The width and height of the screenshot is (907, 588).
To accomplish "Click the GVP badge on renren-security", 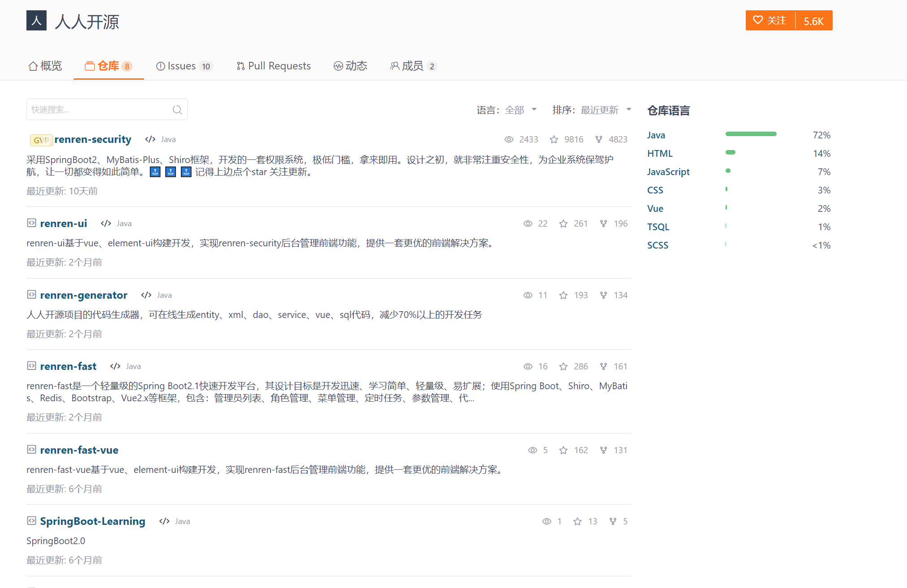I will [41, 140].
